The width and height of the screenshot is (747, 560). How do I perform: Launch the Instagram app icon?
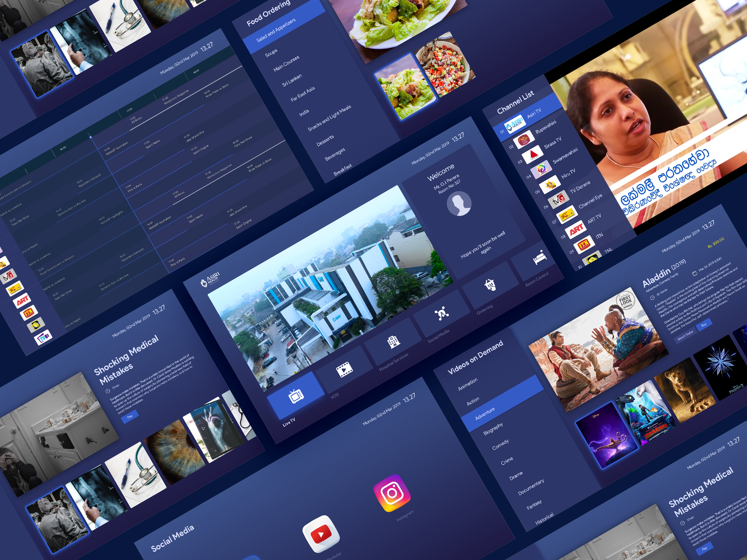(392, 493)
